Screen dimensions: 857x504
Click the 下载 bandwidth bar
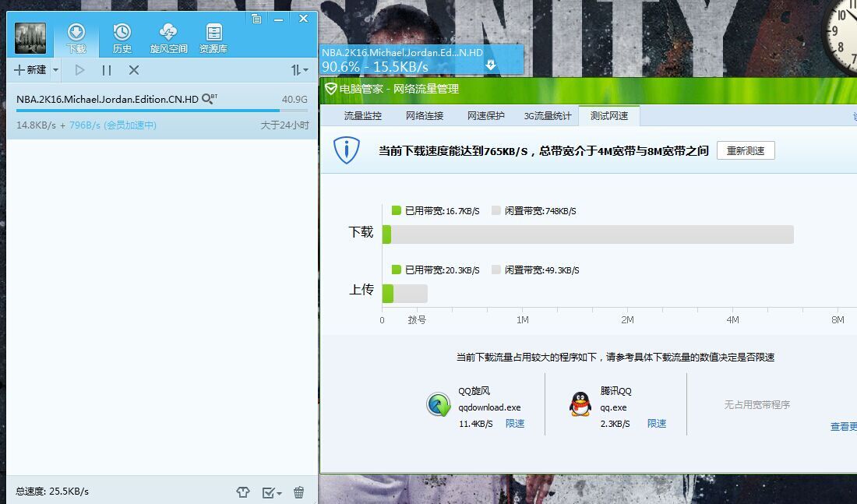click(588, 234)
